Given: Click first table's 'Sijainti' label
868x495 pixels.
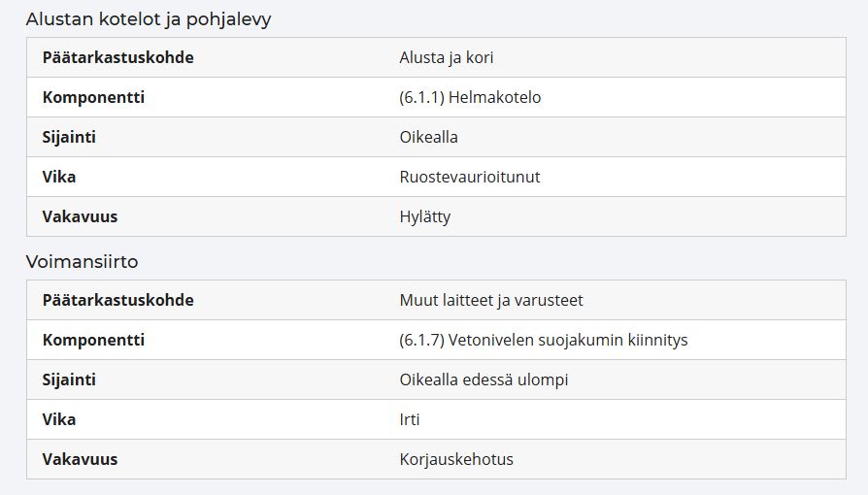Looking at the screenshot, I should [x=69, y=137].
